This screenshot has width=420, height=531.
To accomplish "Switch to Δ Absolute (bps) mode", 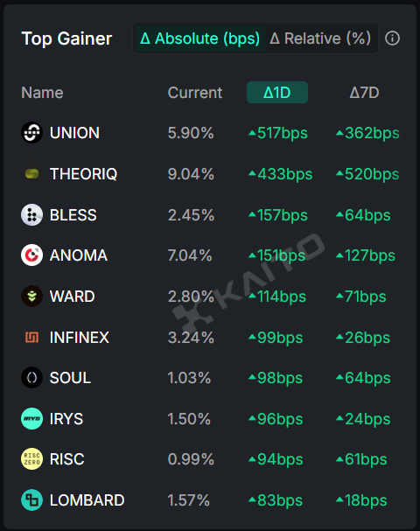I will tap(199, 38).
